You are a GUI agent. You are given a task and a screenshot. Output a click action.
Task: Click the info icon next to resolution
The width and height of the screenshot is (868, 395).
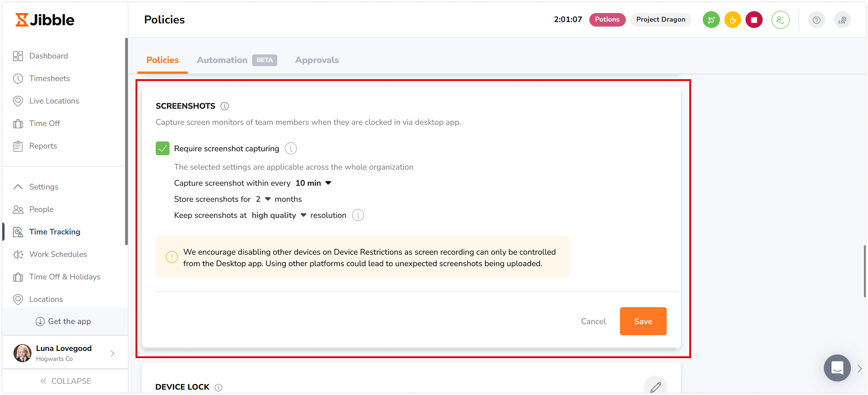tap(358, 215)
